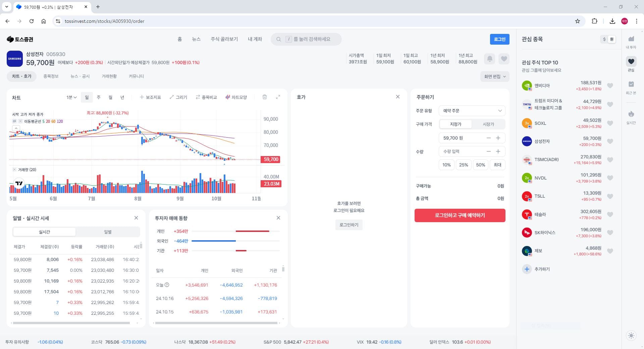The width and height of the screenshot is (644, 349).
Task: Remove the 거래량 (20) indicator
Action: point(14,170)
